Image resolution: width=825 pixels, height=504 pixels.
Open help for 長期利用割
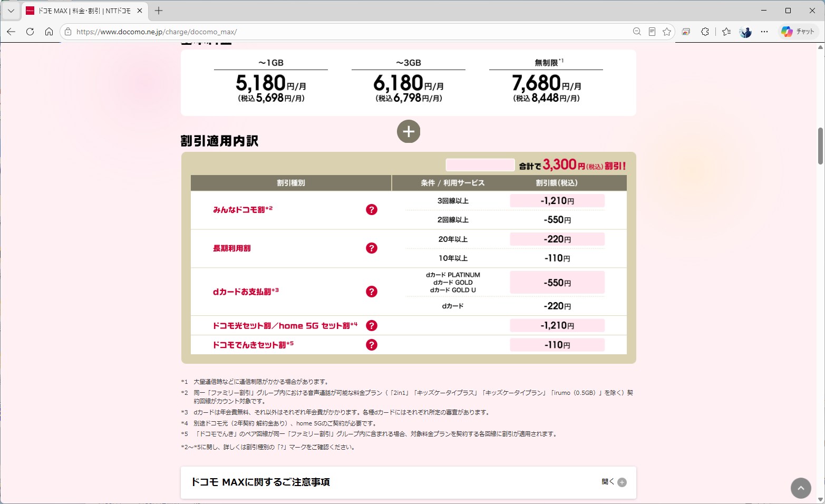click(x=372, y=248)
